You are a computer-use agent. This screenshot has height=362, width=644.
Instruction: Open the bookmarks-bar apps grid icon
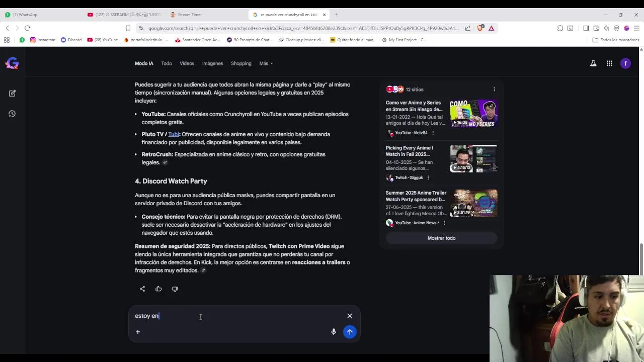pyautogui.click(x=7, y=40)
